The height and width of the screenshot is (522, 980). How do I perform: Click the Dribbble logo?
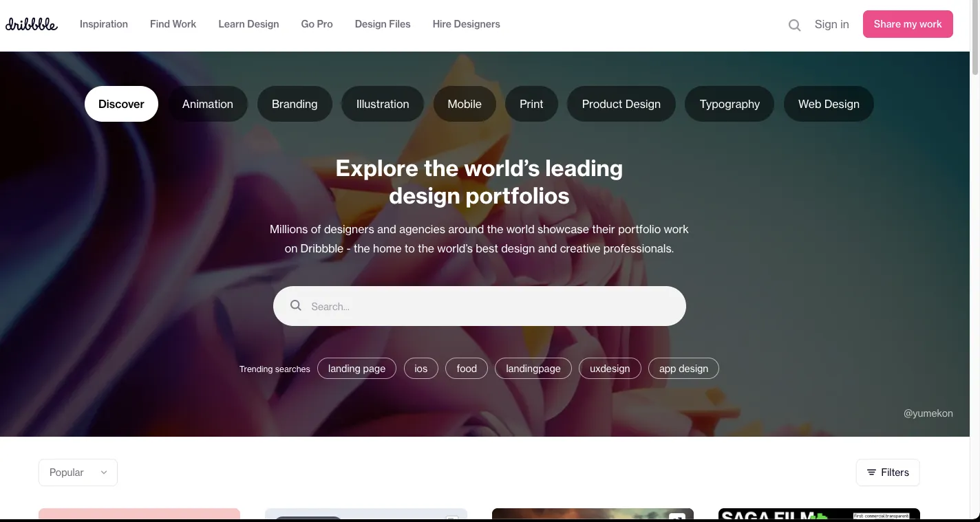(32, 24)
